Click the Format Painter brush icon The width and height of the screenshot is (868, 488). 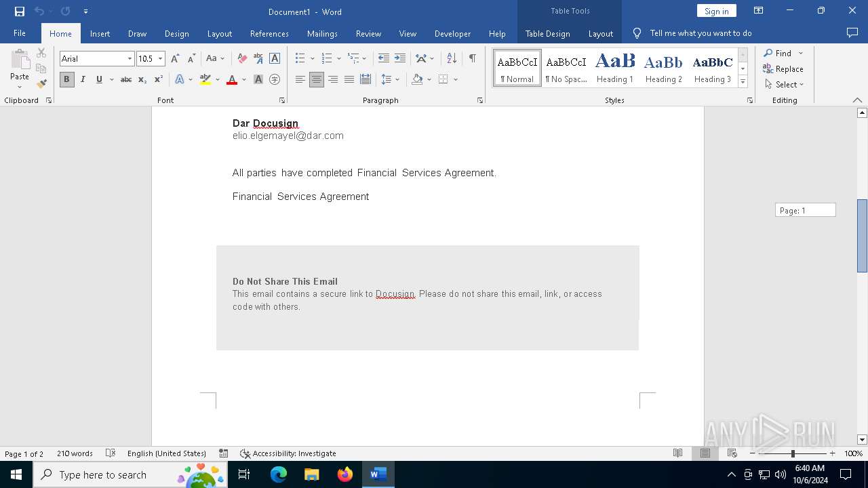coord(41,84)
